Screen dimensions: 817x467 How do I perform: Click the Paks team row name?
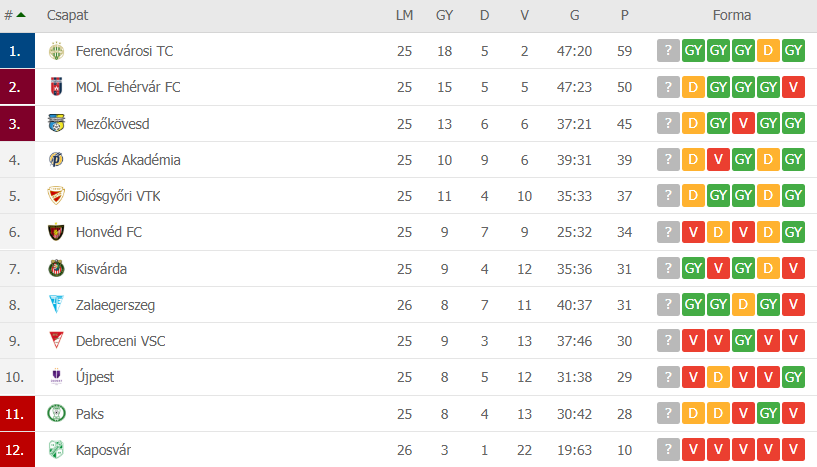pyautogui.click(x=90, y=414)
